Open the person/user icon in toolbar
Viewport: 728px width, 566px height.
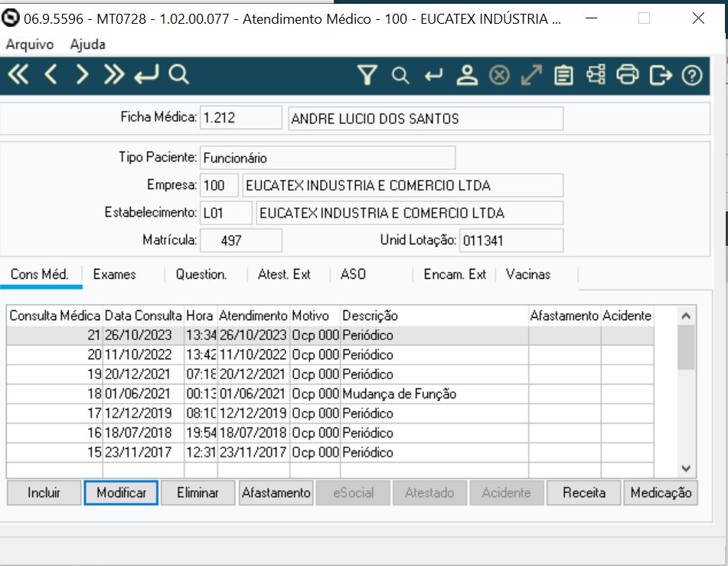pos(466,75)
